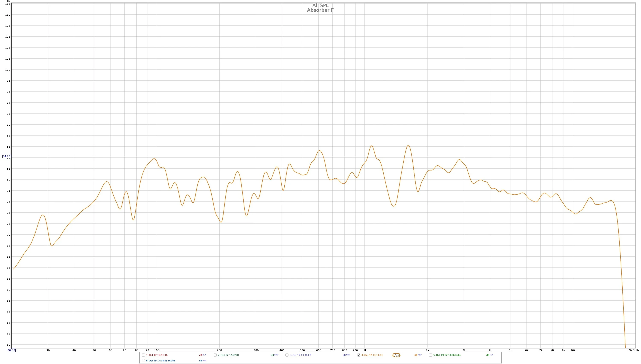Screen dimensions: 641x364
Task: Uncheck trace 4: Oct 17 13:11:41
Action: [x=359, y=355]
